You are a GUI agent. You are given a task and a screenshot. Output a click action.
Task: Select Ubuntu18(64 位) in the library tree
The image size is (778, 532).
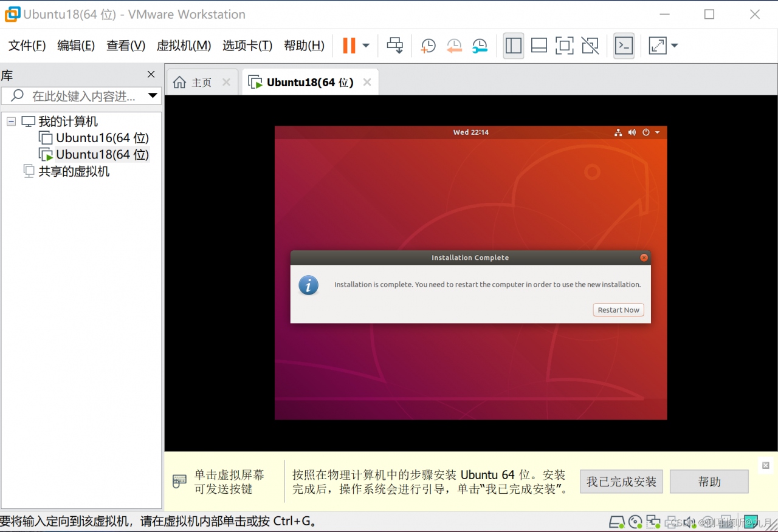pos(102,154)
